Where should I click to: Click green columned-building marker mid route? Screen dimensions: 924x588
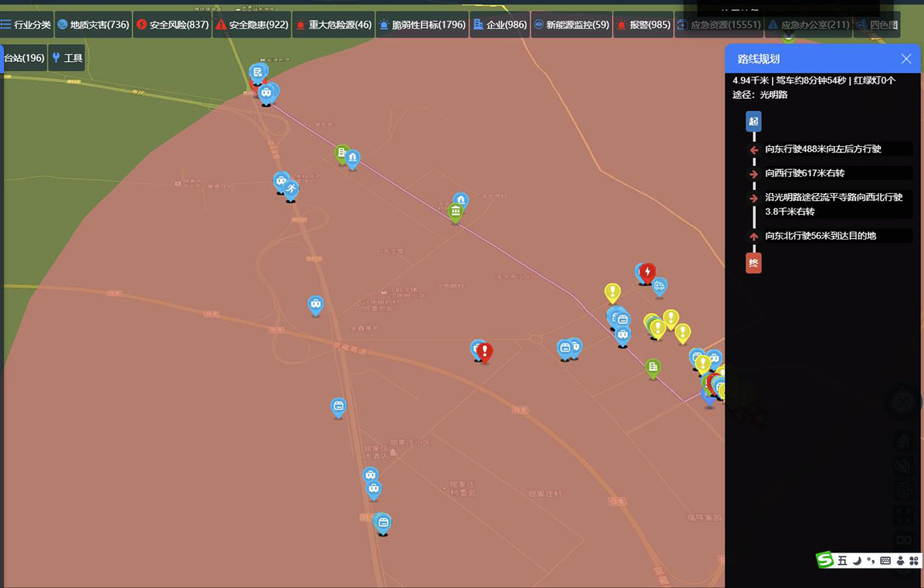[456, 212]
